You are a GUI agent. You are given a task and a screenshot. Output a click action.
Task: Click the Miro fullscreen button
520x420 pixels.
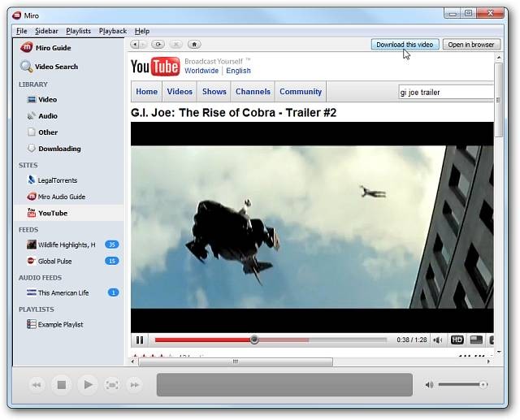coord(112,385)
